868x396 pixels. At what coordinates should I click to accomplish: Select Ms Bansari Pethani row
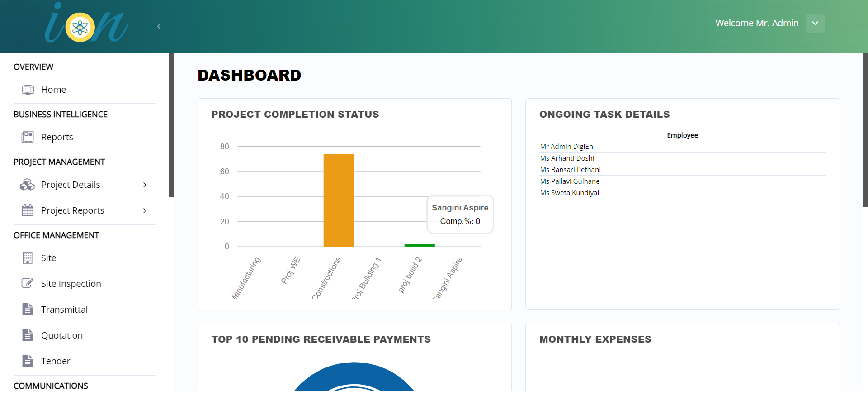(x=683, y=170)
